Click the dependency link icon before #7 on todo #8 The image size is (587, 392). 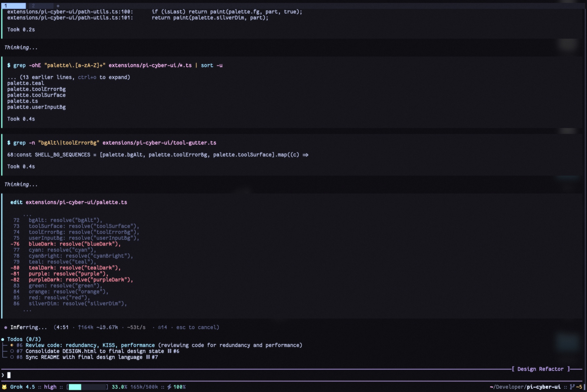148,357
